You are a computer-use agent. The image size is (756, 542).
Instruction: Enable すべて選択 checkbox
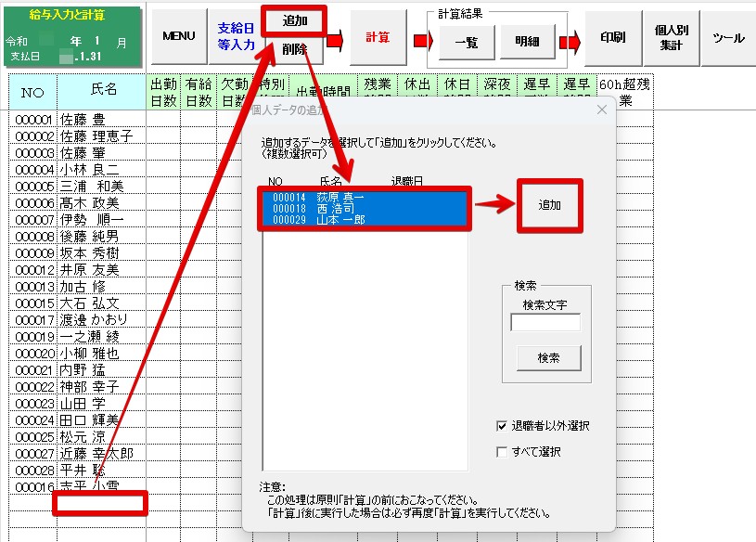click(502, 452)
